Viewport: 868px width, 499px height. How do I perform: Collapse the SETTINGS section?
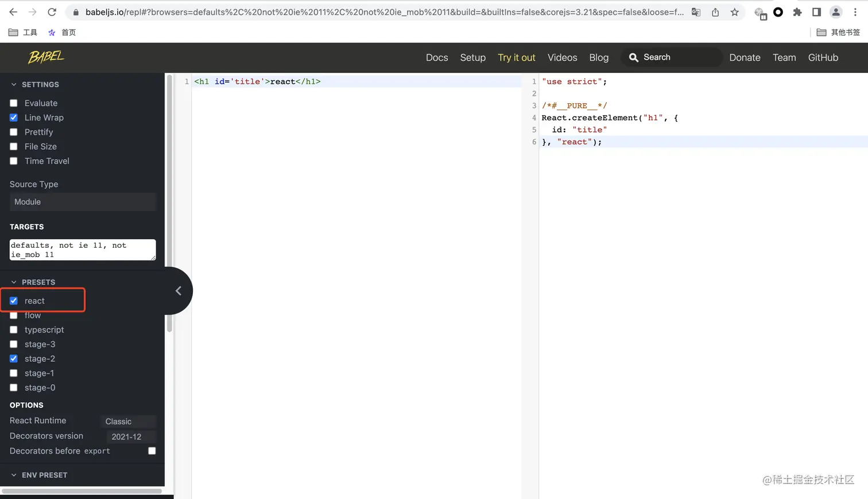pyautogui.click(x=34, y=84)
